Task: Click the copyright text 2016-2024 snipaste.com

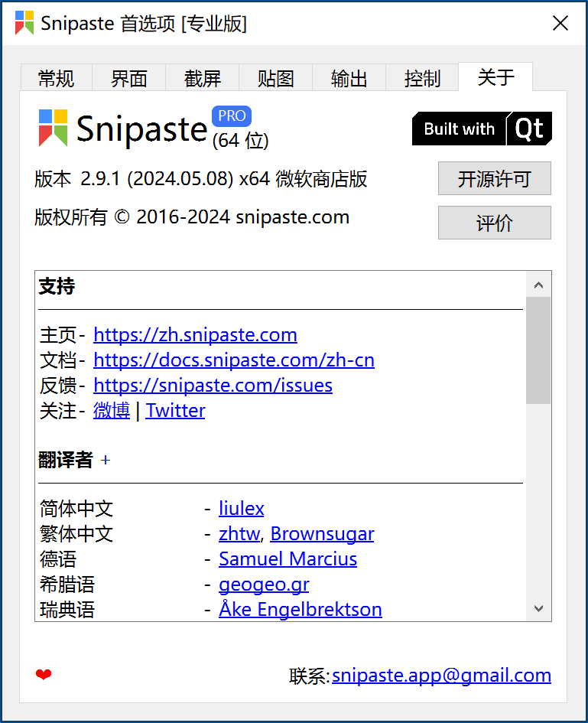Action: (243, 217)
